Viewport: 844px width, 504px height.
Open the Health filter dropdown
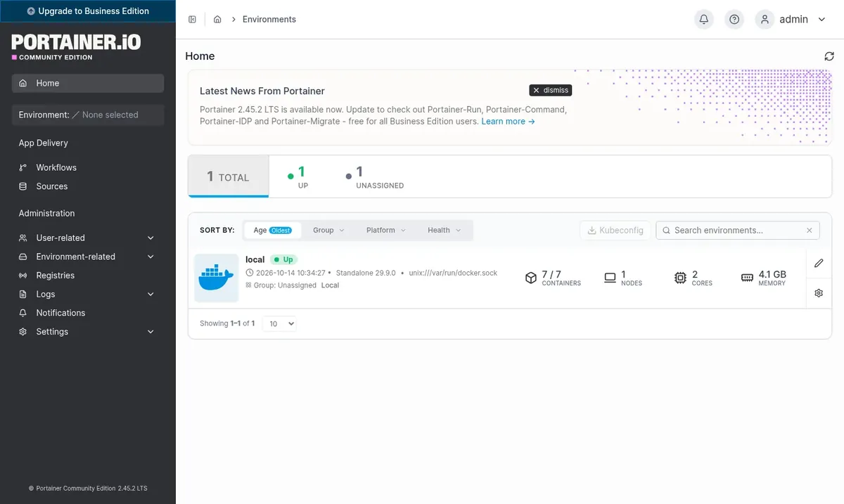coord(444,230)
